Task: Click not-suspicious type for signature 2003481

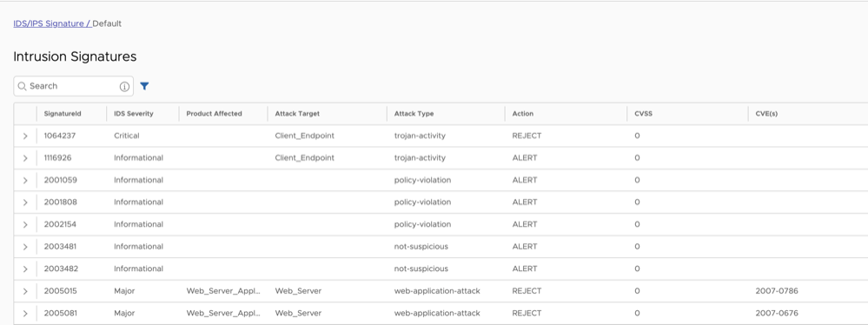Action: 421,247
